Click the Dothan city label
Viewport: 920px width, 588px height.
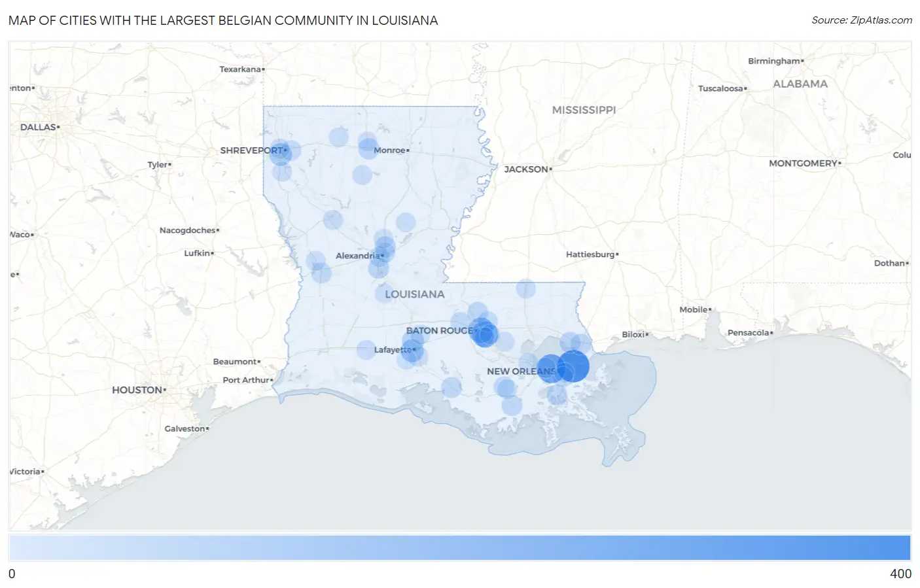889,263
